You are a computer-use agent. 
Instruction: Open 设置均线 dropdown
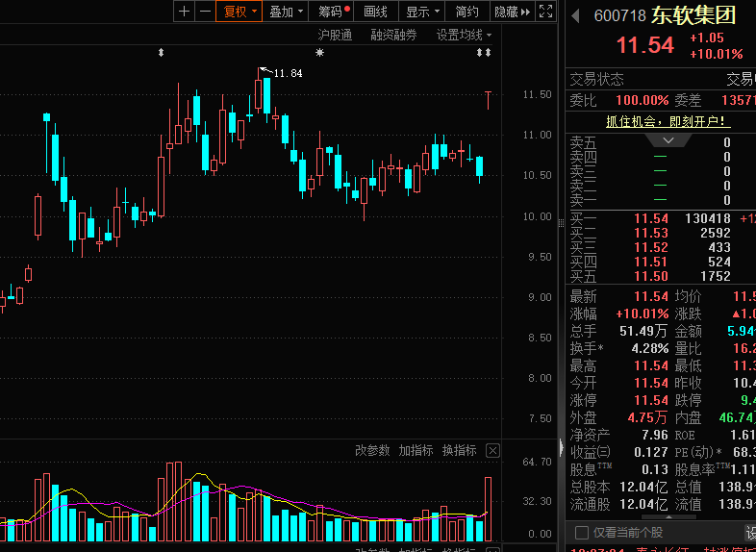coord(464,36)
